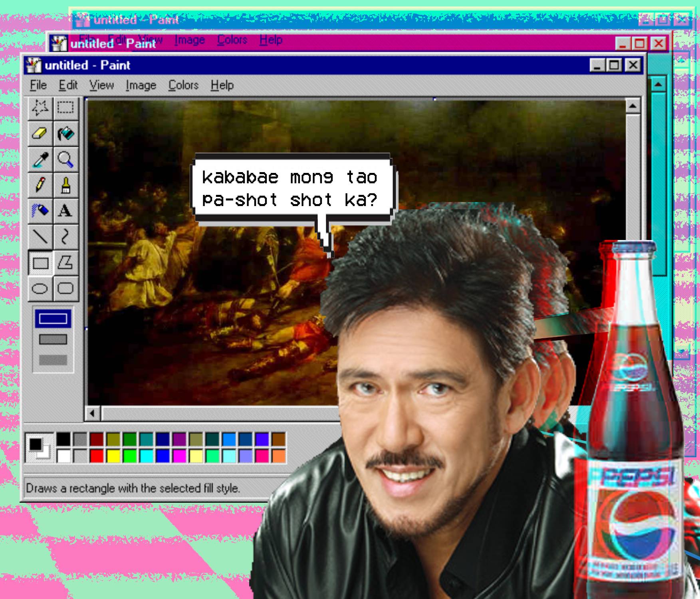Pick yellow from the color palette

113,456
